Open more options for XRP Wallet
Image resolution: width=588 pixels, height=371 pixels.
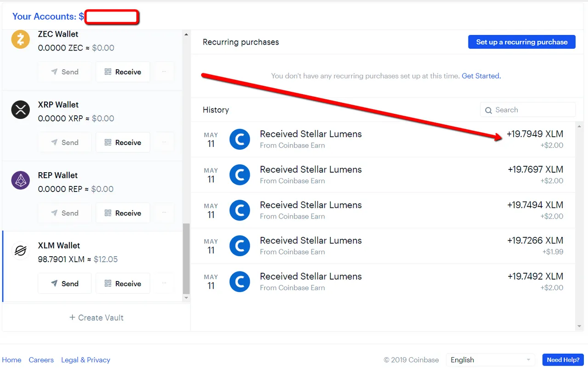[x=164, y=142]
